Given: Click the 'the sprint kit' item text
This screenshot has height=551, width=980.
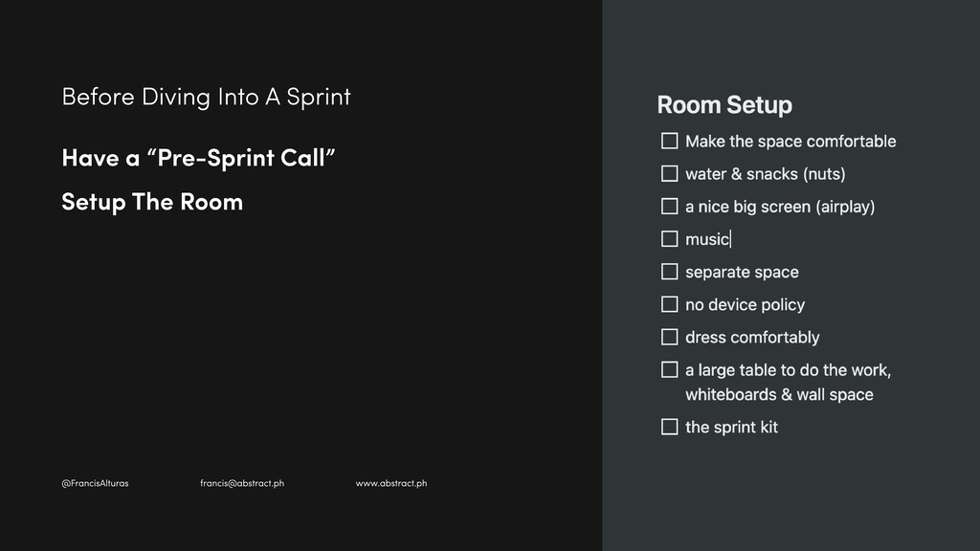Looking at the screenshot, I should [x=731, y=428].
